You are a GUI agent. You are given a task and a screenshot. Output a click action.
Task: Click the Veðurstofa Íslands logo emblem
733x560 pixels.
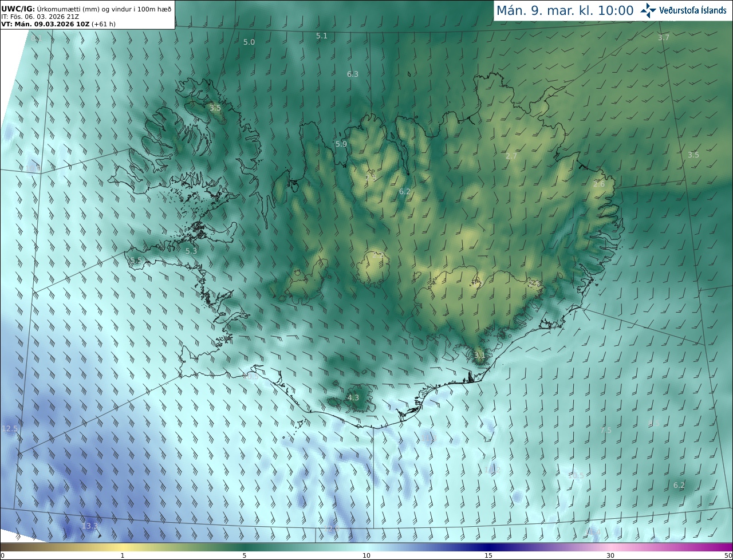tap(648, 10)
